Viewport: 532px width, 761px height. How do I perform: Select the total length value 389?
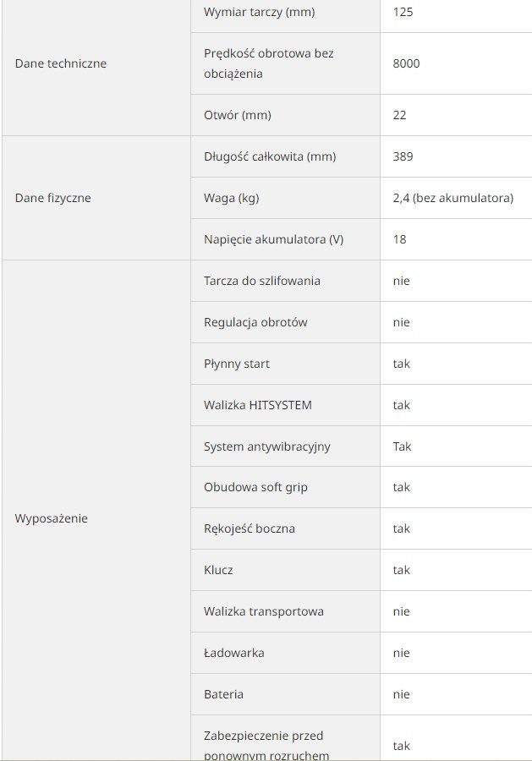point(403,156)
